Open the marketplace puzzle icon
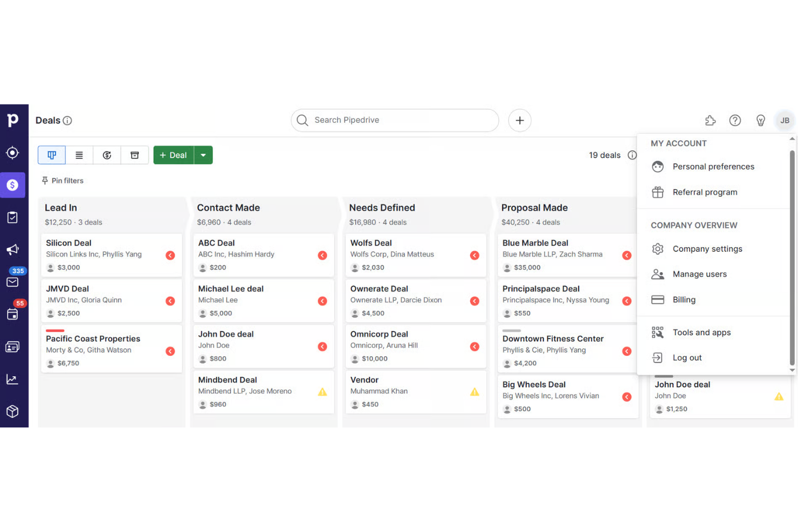This screenshot has width=798, height=532. click(711, 121)
